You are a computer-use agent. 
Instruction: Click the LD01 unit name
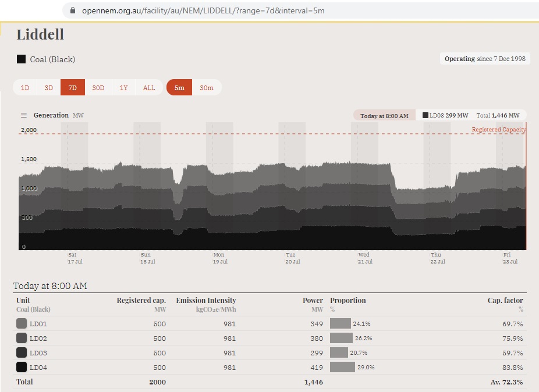tap(38, 323)
